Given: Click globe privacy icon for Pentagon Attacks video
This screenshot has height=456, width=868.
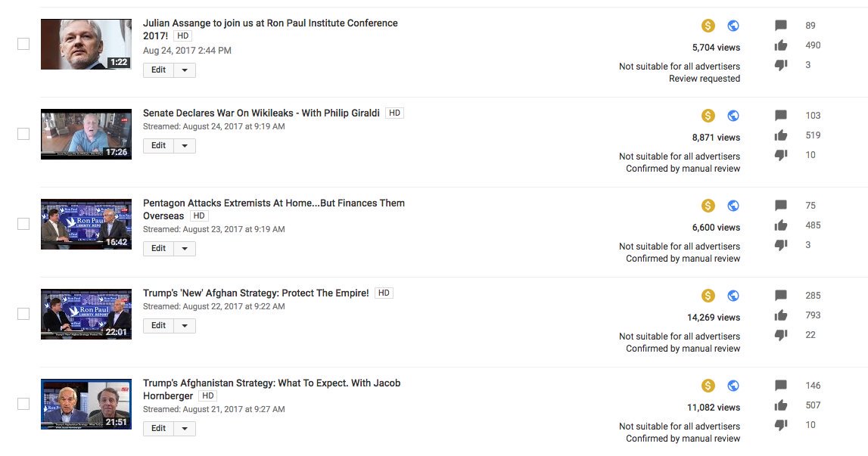Looking at the screenshot, I should [x=733, y=206].
